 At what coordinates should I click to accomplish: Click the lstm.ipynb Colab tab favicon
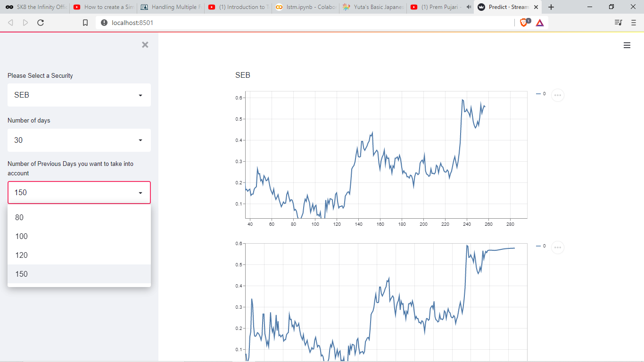279,7
